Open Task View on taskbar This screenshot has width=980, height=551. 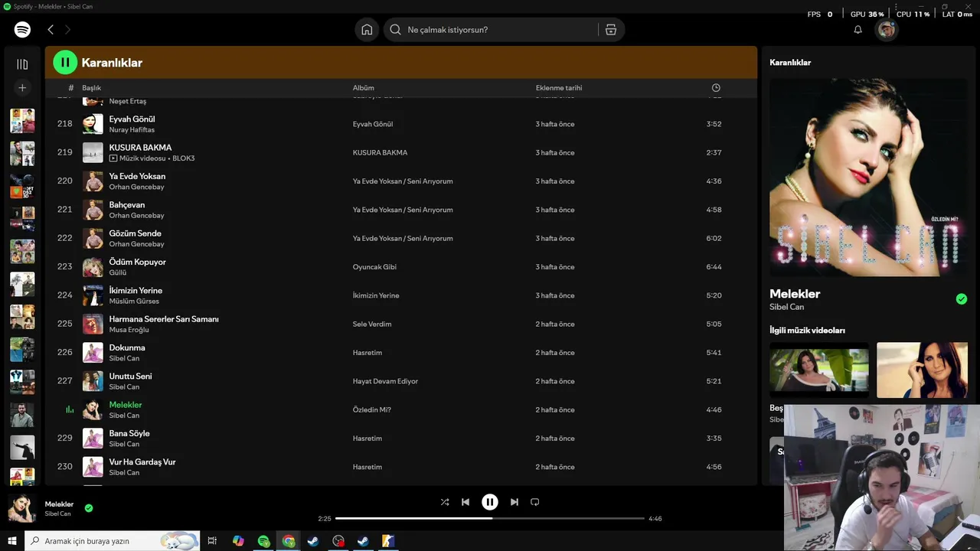tap(213, 541)
